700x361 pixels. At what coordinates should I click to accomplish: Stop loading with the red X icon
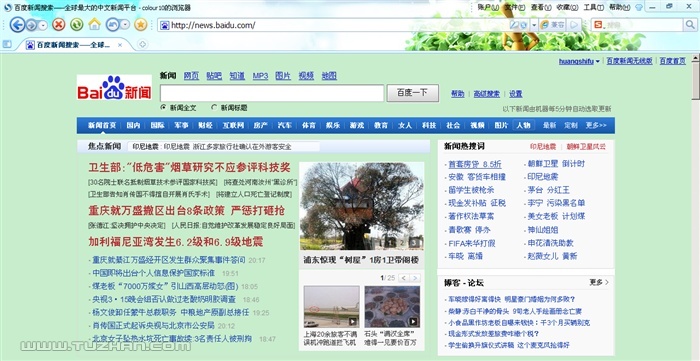coord(58,25)
